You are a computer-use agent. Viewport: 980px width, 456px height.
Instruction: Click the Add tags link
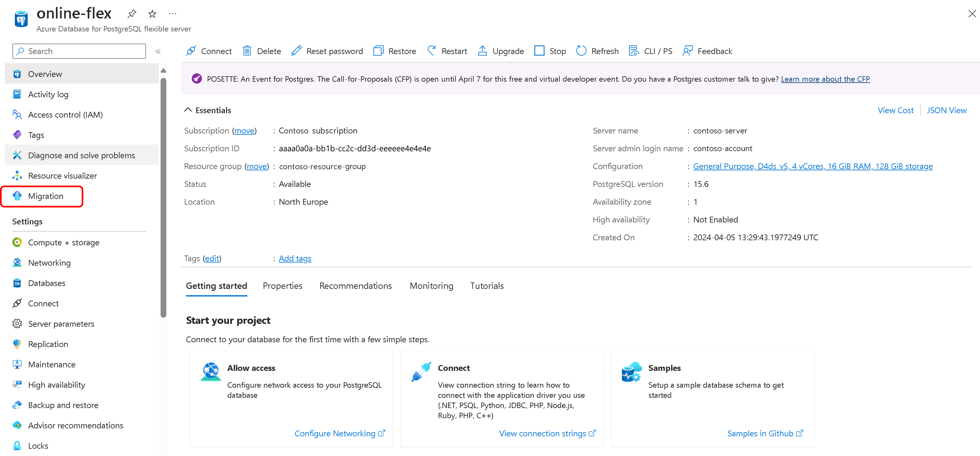point(295,258)
